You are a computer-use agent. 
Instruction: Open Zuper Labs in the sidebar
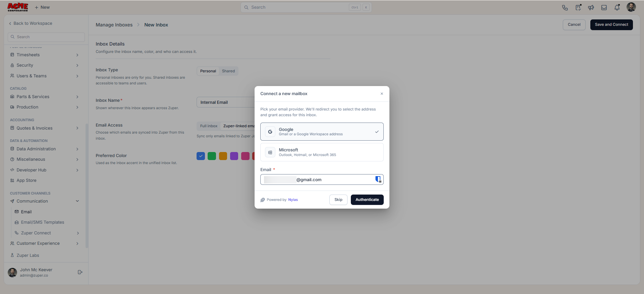click(28, 255)
